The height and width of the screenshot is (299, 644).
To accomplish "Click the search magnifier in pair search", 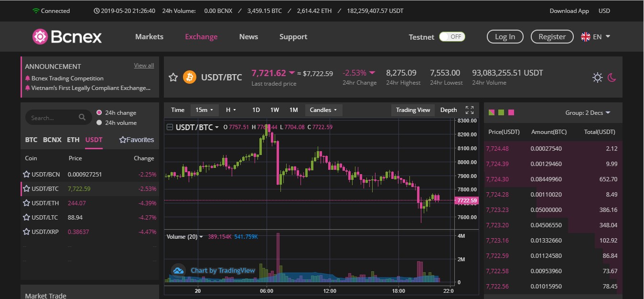I will coord(82,117).
